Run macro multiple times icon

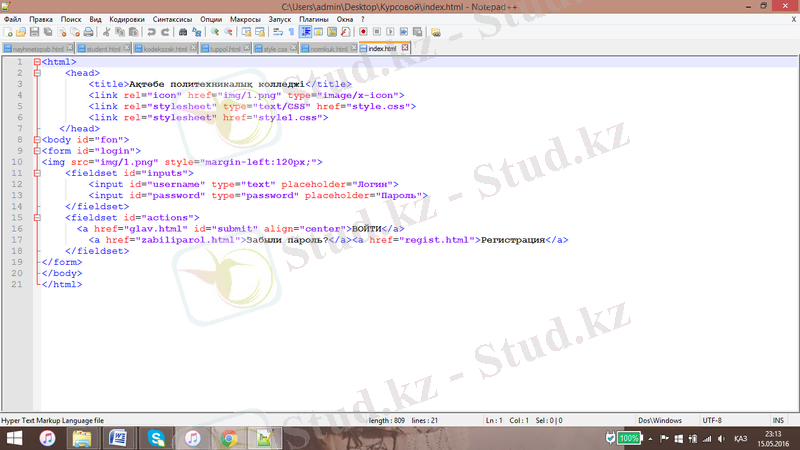[x=404, y=32]
